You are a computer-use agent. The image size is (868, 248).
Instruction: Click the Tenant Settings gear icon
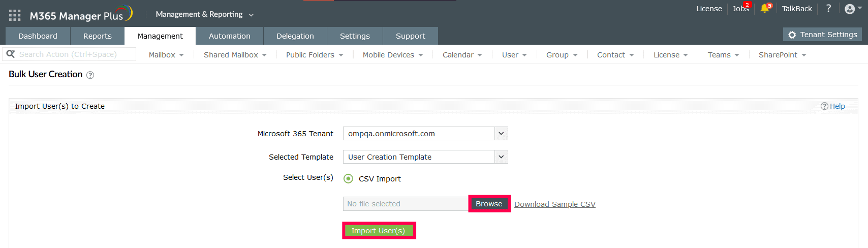[x=792, y=35]
